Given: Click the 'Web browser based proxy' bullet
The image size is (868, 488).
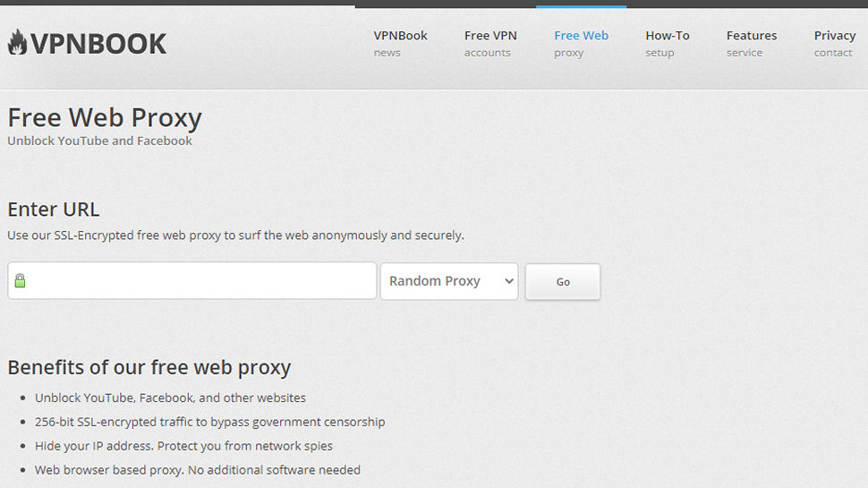Looking at the screenshot, I should (x=198, y=470).
